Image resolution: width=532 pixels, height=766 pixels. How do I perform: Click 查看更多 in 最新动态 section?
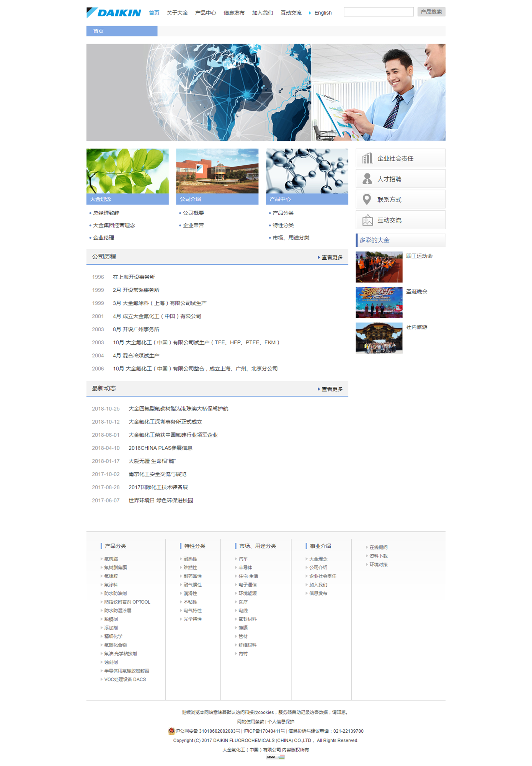330,389
